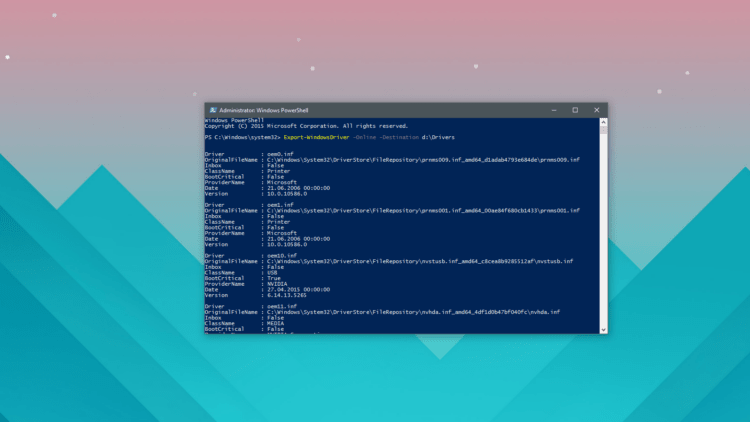Click the oem1.inf driver name
750x422 pixels.
pos(279,205)
